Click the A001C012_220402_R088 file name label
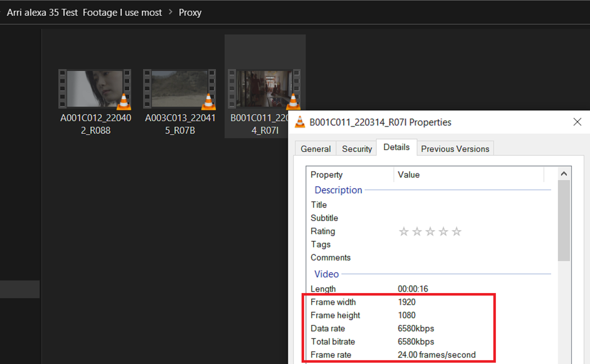 (95, 124)
